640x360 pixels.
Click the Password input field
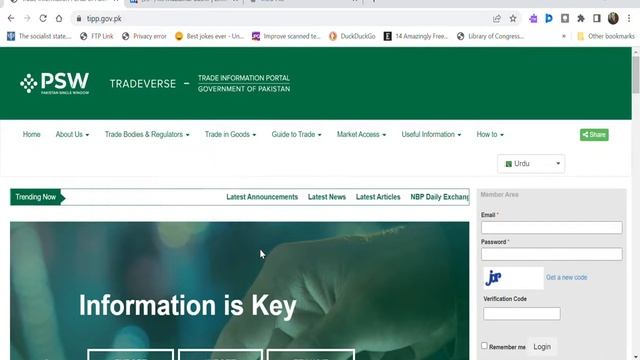point(551,254)
